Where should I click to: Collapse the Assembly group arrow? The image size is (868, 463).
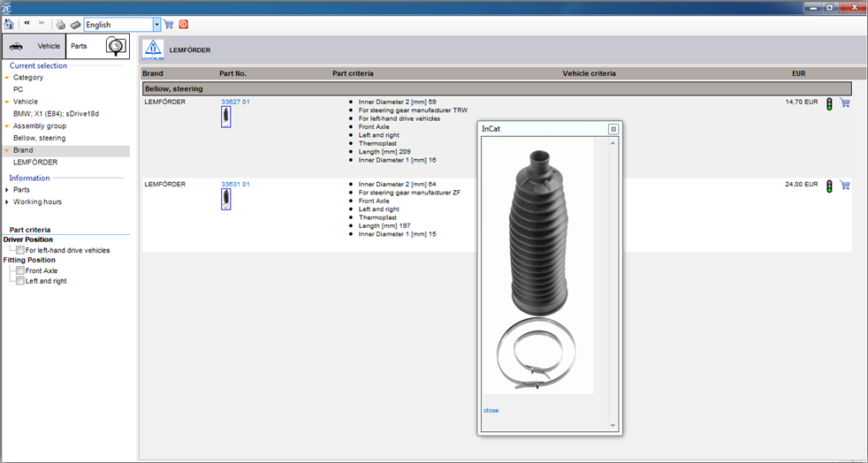[x=7, y=126]
